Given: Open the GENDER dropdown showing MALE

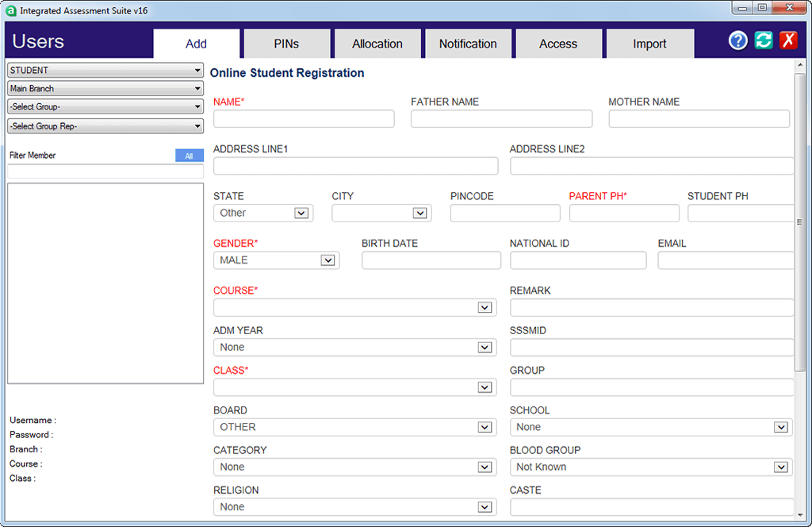Looking at the screenshot, I should [276, 260].
